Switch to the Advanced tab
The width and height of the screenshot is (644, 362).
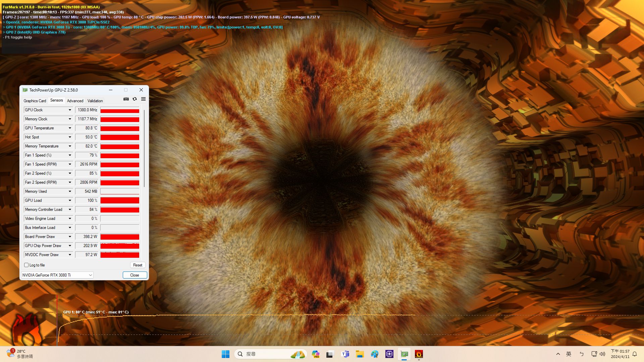[75, 101]
